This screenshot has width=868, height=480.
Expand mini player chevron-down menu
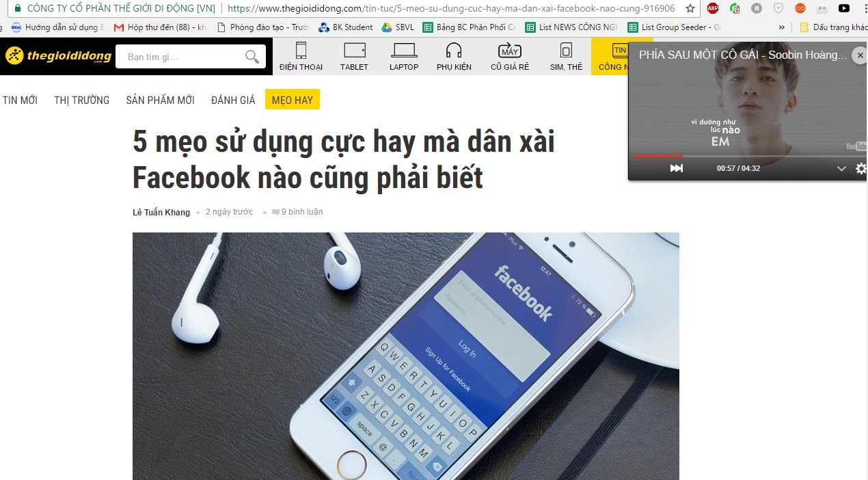pos(841,168)
